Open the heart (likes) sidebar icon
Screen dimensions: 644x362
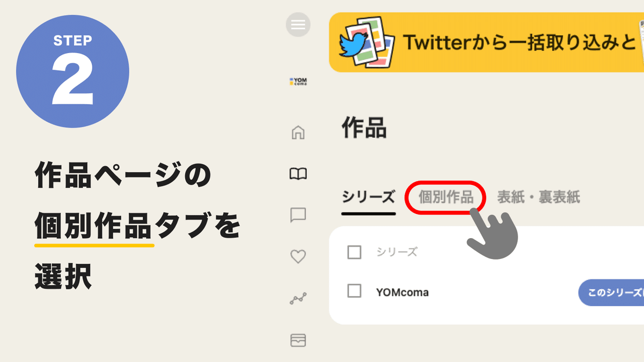coord(298,257)
